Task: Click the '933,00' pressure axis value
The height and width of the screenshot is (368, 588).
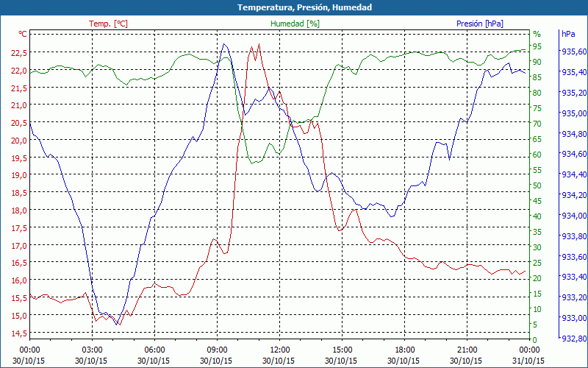Action: (x=573, y=318)
